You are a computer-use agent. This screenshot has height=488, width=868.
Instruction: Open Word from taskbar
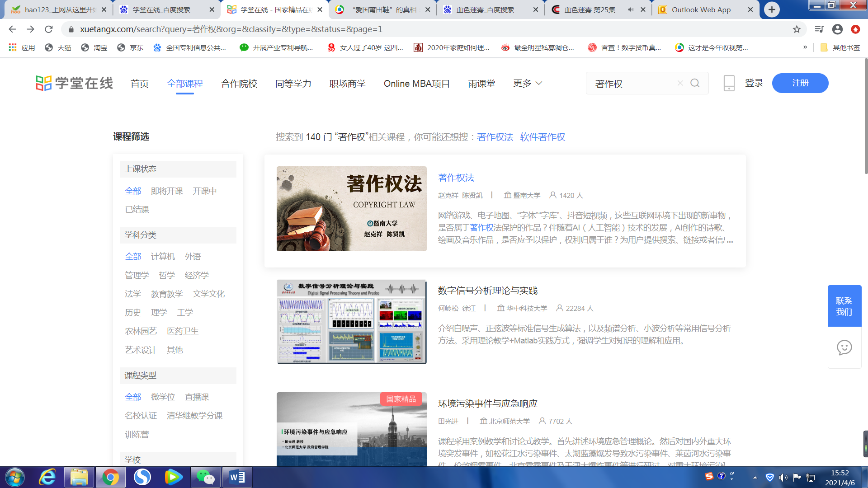coord(237,477)
